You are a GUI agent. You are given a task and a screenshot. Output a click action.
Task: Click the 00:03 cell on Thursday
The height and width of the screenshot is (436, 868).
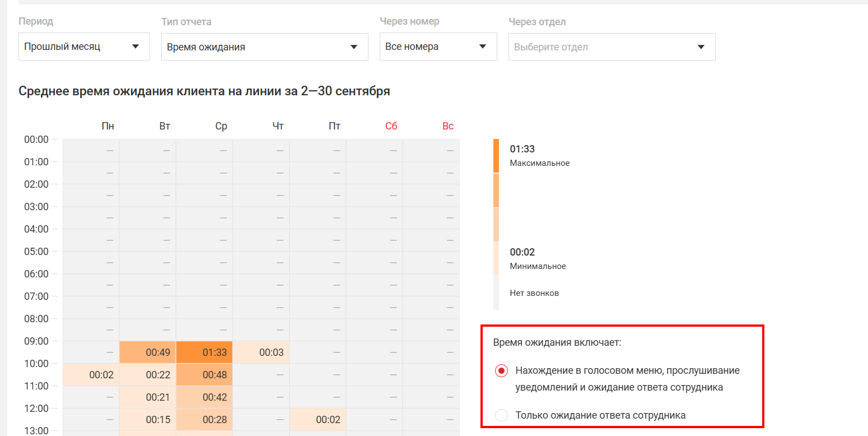pyautogui.click(x=261, y=352)
